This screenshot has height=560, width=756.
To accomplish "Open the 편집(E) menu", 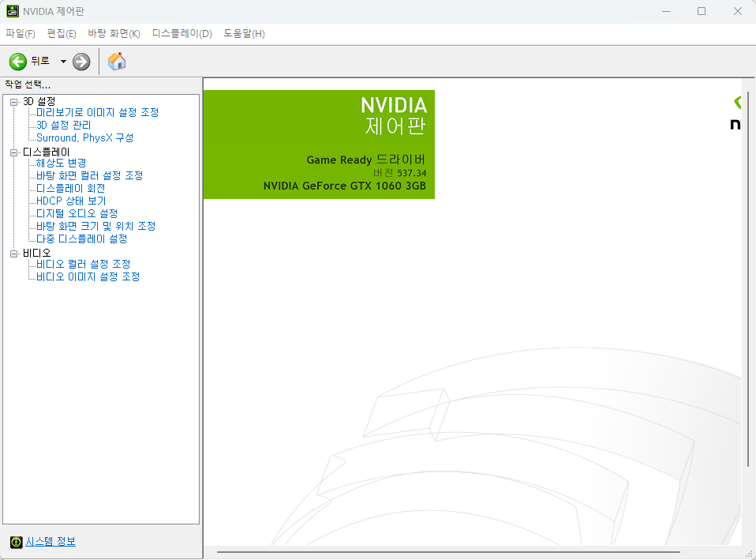I will [x=62, y=34].
